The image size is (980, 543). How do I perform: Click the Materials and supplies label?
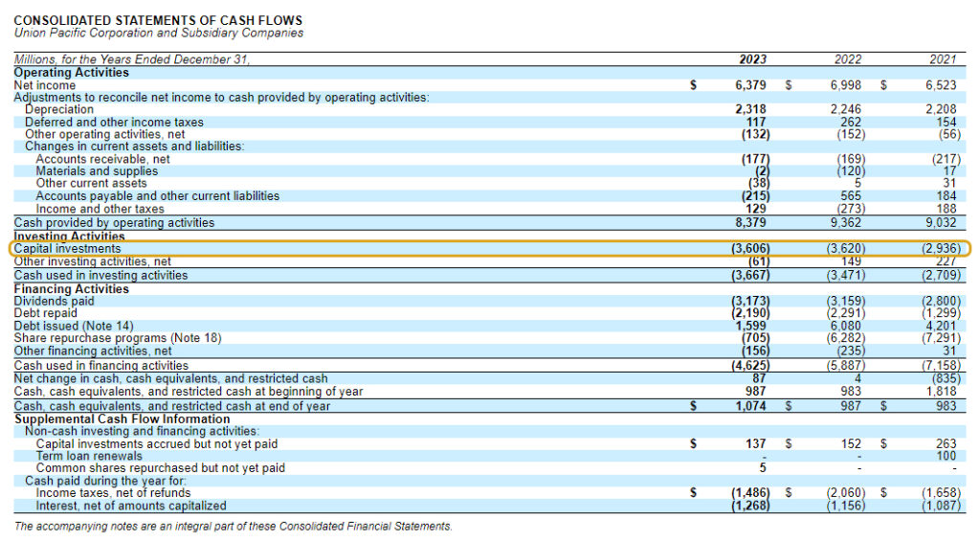click(97, 170)
